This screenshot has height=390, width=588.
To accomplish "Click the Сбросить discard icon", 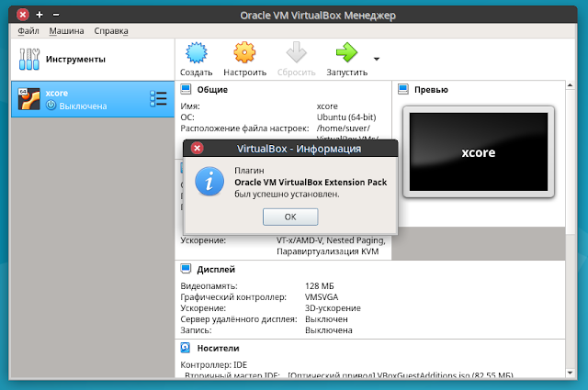I will [296, 52].
